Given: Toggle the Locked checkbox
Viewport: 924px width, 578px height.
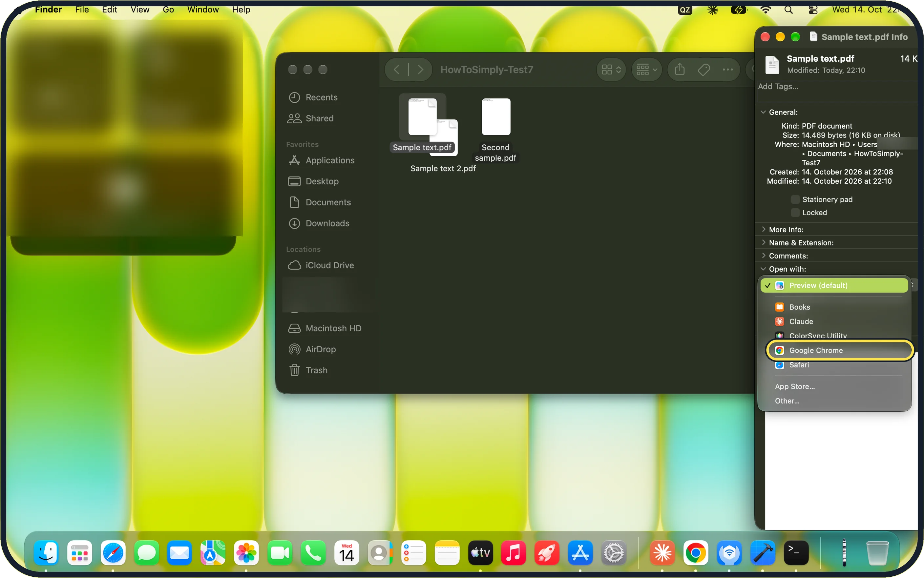Looking at the screenshot, I should click(795, 213).
